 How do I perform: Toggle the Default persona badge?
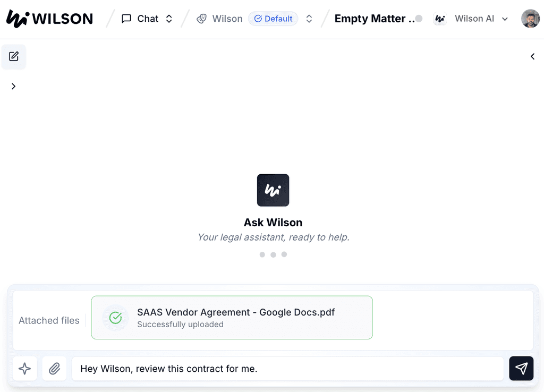click(273, 19)
